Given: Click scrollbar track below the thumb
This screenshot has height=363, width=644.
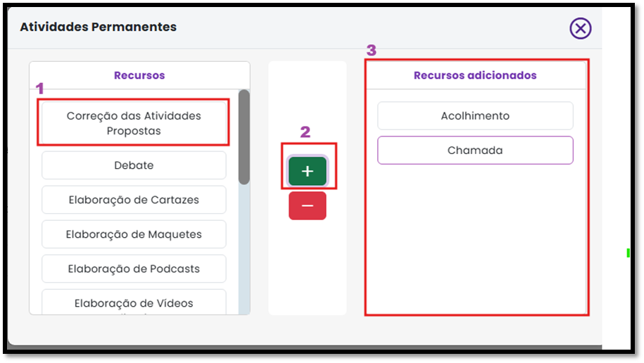Looking at the screenshot, I should [x=244, y=250].
